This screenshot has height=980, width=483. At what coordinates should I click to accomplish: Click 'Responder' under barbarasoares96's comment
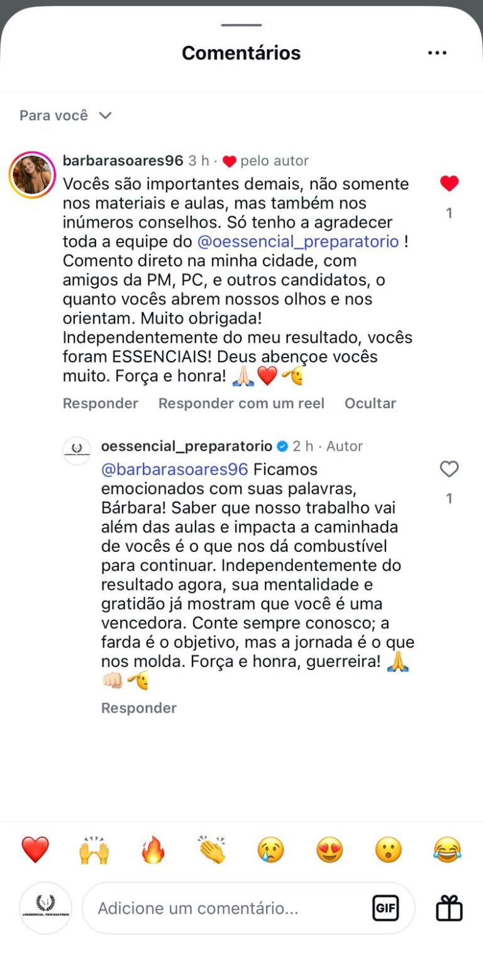pyautogui.click(x=101, y=403)
